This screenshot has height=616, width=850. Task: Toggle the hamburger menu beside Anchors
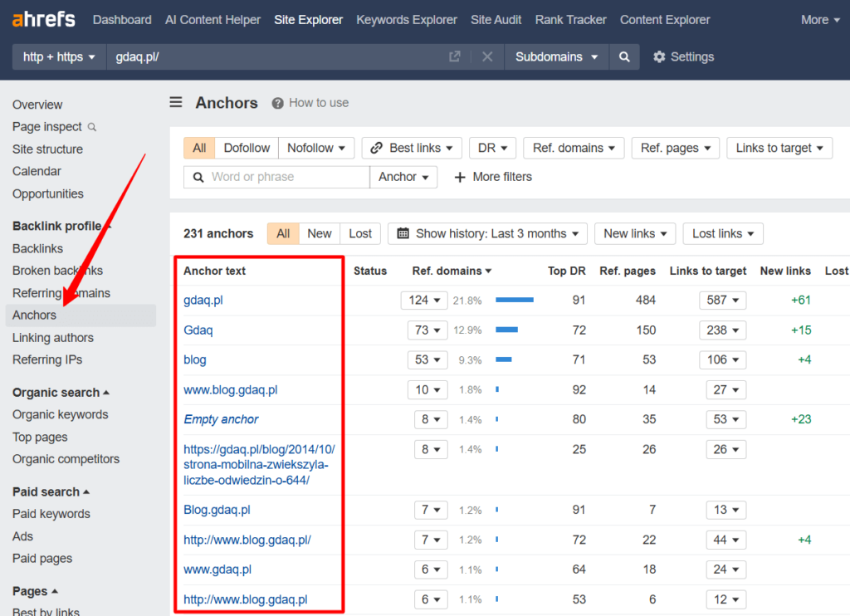pos(176,103)
